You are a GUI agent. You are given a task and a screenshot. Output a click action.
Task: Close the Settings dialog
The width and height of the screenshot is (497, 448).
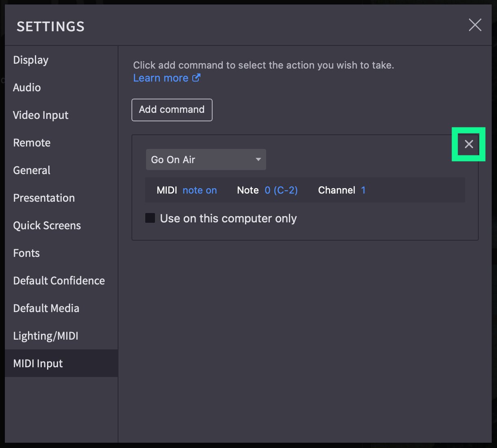click(x=475, y=25)
